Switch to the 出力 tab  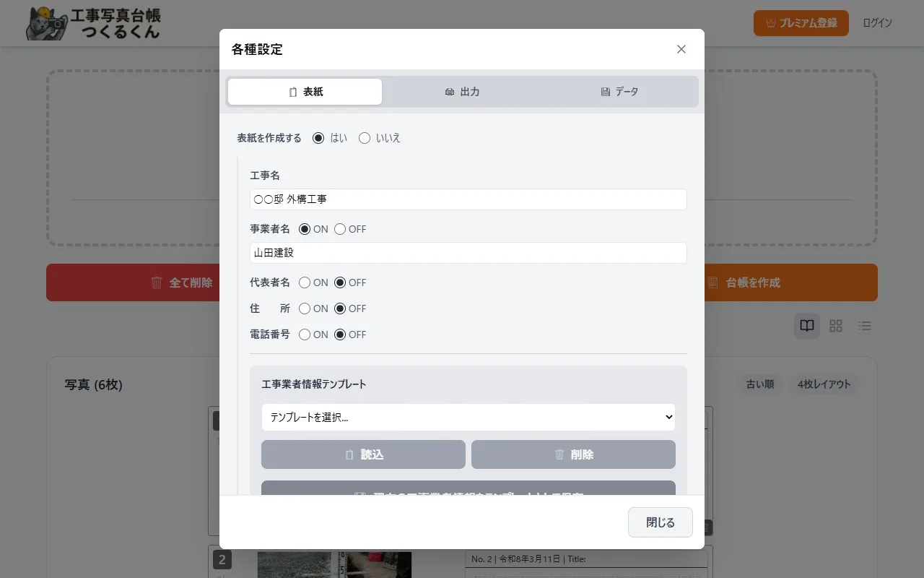(462, 91)
